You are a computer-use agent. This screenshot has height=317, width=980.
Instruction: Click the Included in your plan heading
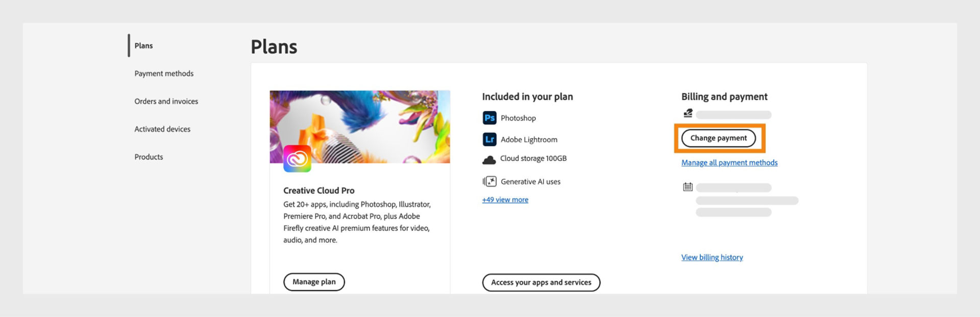point(527,96)
